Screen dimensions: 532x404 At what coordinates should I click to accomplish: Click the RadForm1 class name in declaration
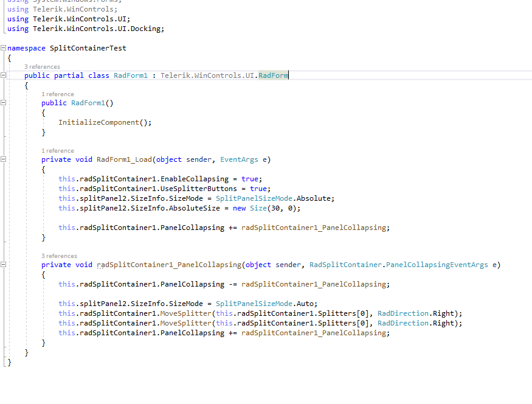tap(131, 75)
